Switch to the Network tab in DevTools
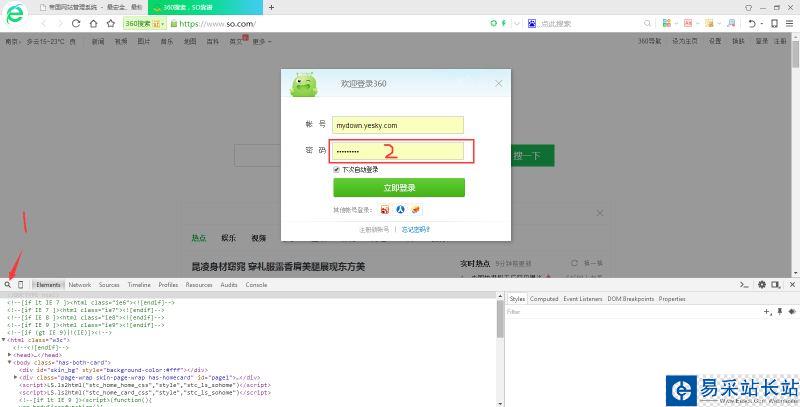The image size is (800, 407). [x=80, y=285]
